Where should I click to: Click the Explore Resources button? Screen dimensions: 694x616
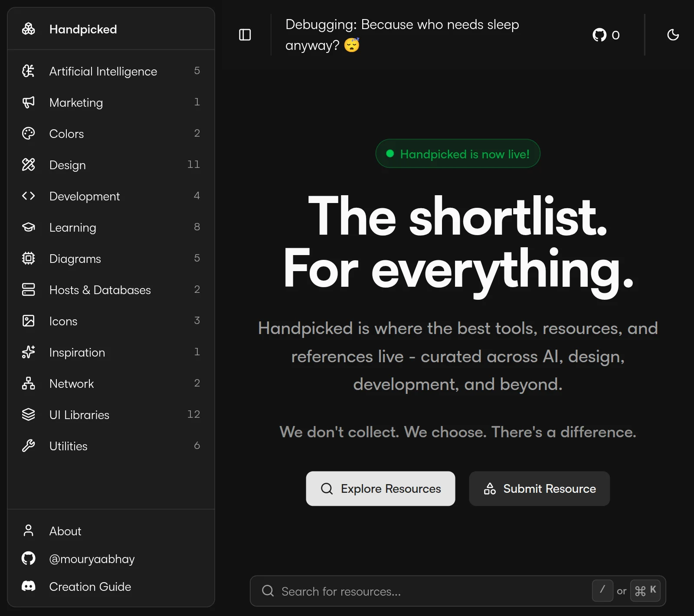(x=380, y=488)
